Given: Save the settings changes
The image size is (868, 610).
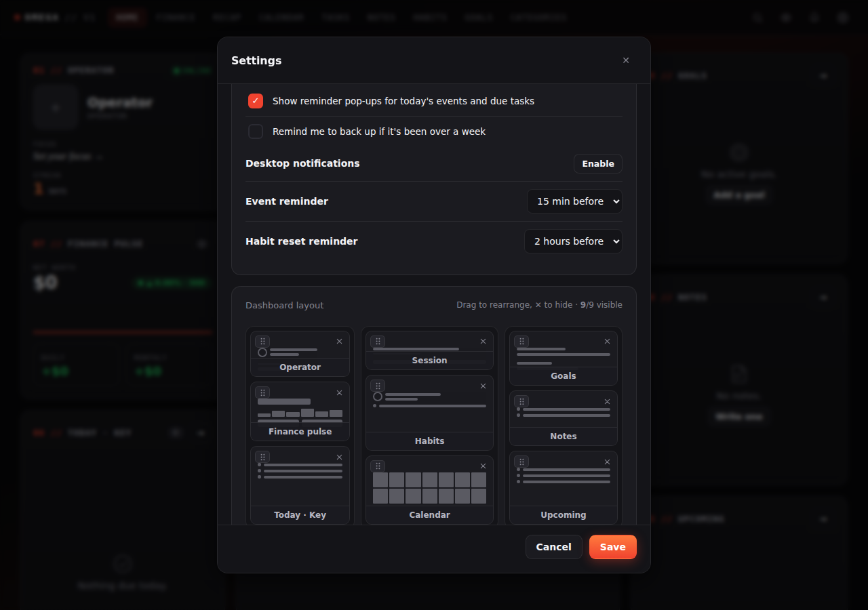Looking at the screenshot, I should [x=613, y=547].
